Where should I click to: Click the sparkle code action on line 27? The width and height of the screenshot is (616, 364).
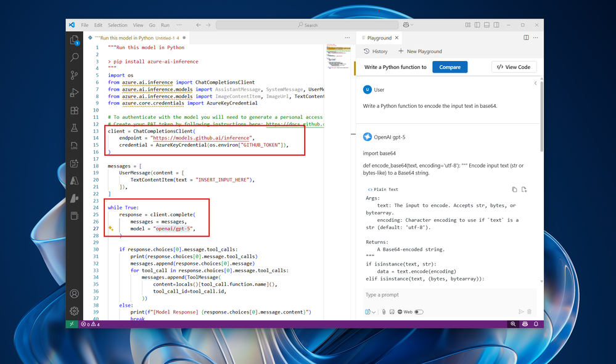[x=111, y=229]
